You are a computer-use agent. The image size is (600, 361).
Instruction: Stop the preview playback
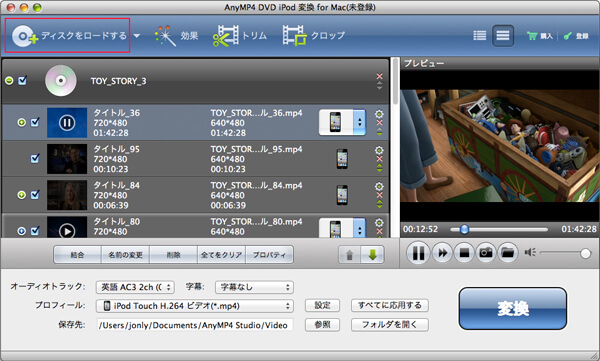tap(464, 253)
